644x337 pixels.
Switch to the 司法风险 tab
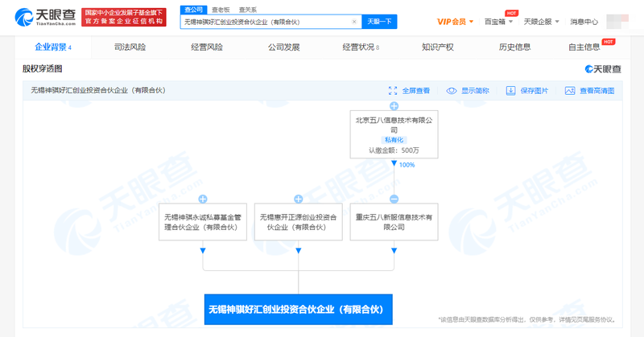pyautogui.click(x=130, y=47)
